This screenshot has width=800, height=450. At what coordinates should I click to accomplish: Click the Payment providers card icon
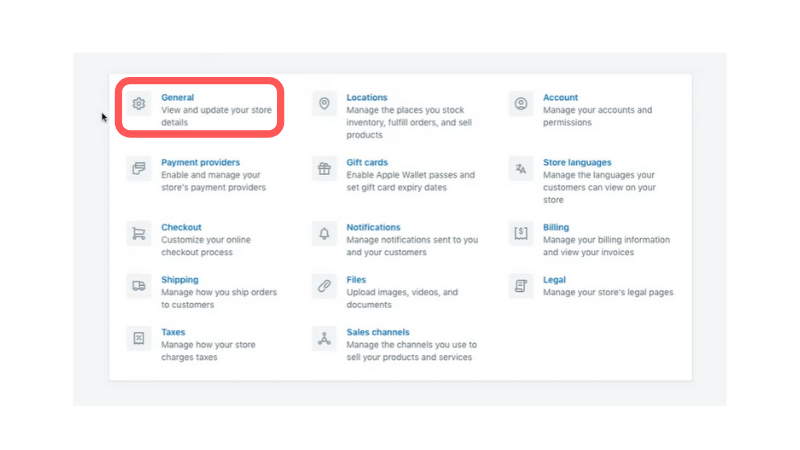point(139,168)
